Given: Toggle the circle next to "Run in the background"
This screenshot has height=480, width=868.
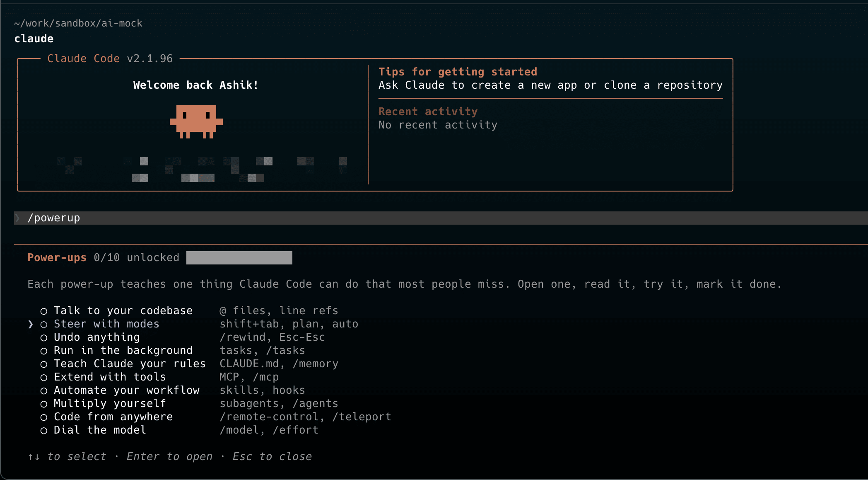Looking at the screenshot, I should (x=44, y=351).
